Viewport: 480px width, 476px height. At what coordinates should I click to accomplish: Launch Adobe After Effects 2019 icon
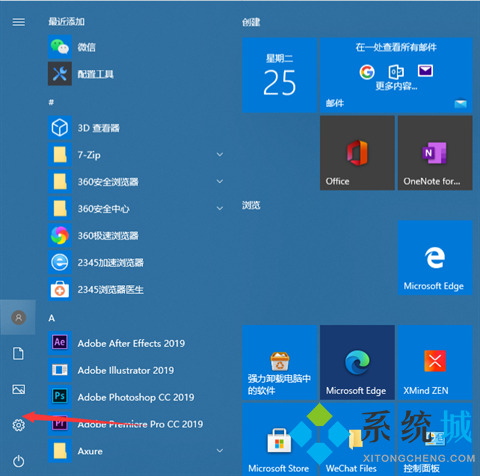60,343
